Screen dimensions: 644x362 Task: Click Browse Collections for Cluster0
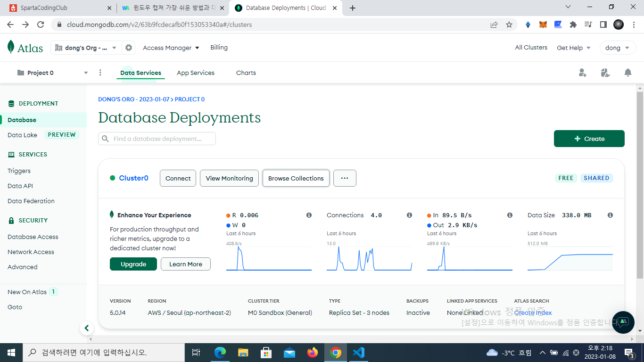[x=296, y=178]
